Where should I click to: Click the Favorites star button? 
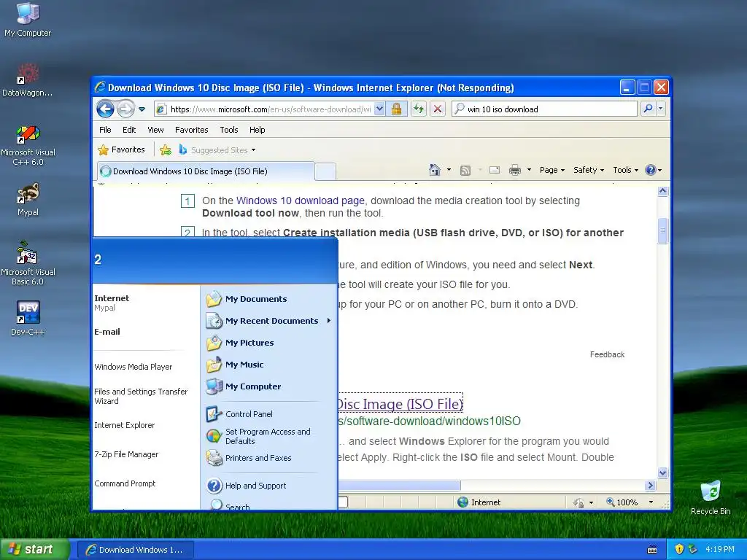point(122,149)
